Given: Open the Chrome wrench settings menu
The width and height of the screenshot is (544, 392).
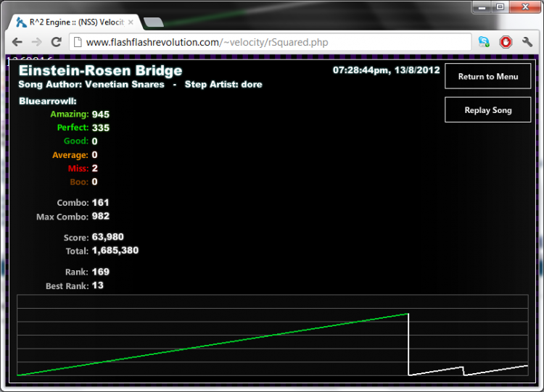Looking at the screenshot, I should 527,42.
